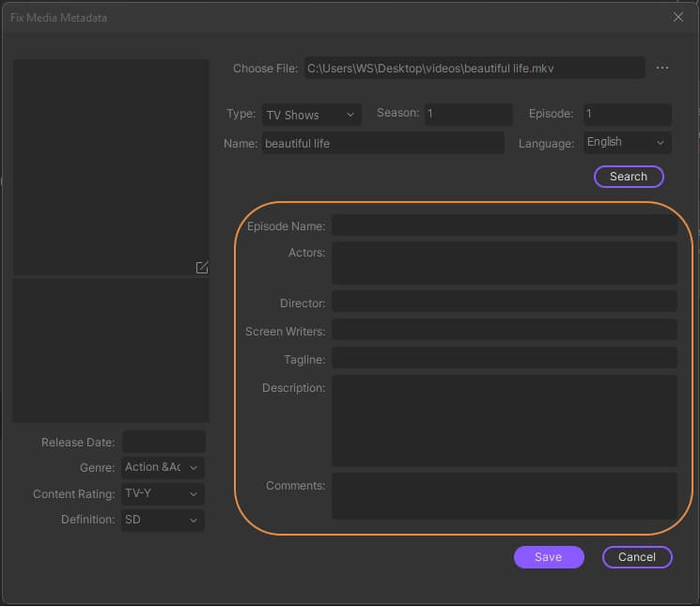
Task: Click into the Season number field
Action: tap(468, 115)
